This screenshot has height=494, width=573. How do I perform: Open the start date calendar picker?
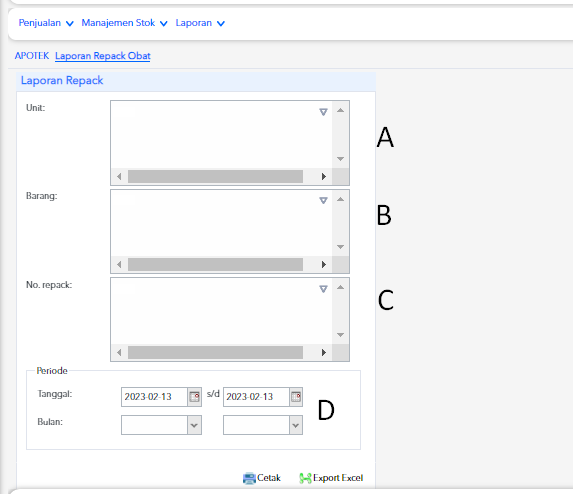[194, 397]
